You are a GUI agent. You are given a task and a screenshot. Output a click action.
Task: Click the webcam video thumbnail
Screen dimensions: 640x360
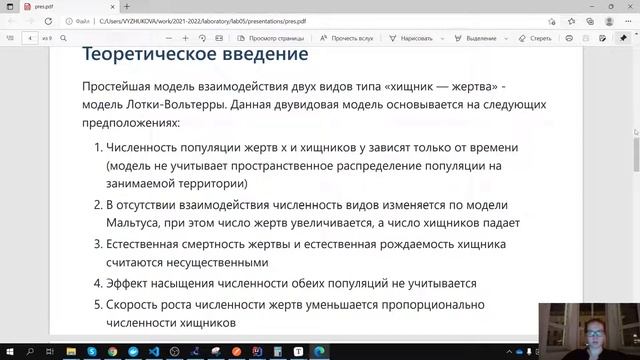[x=589, y=331]
